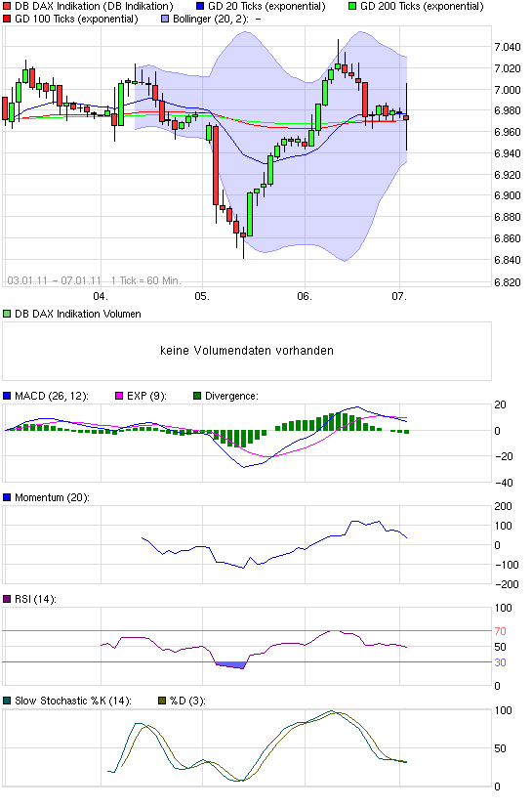Click the 7.000 price axis value
The image size is (532, 808).
pyautogui.click(x=508, y=90)
